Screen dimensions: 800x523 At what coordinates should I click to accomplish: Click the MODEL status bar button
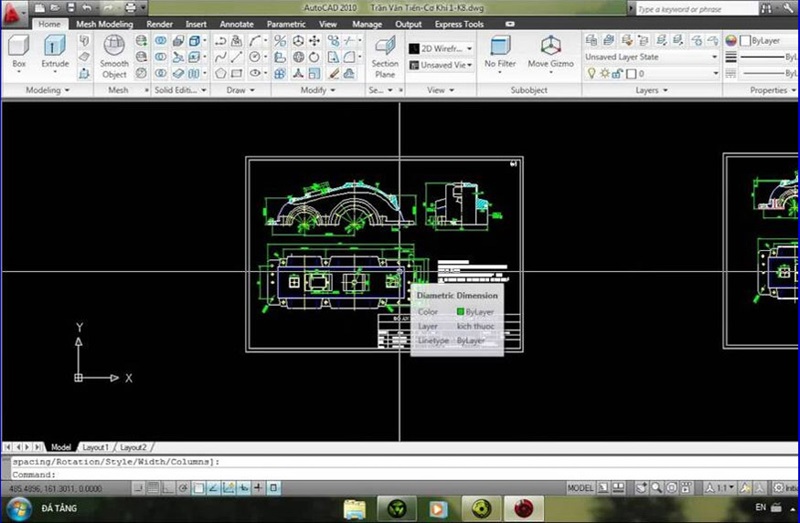(581, 488)
